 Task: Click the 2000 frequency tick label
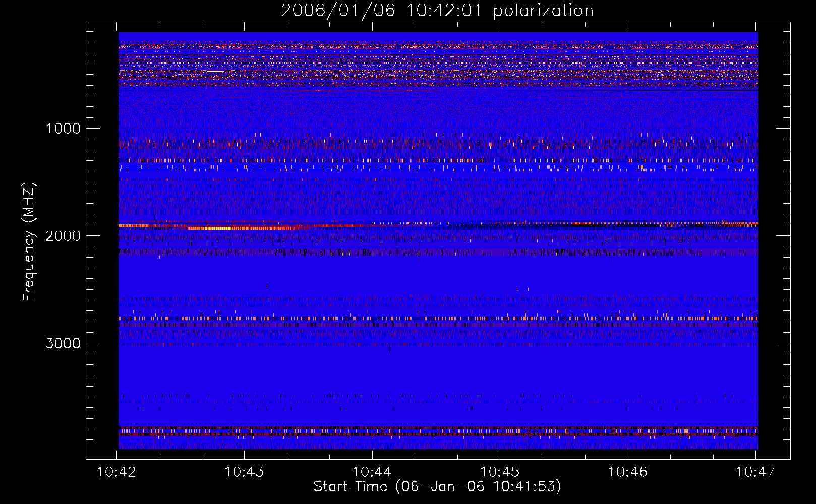point(63,236)
